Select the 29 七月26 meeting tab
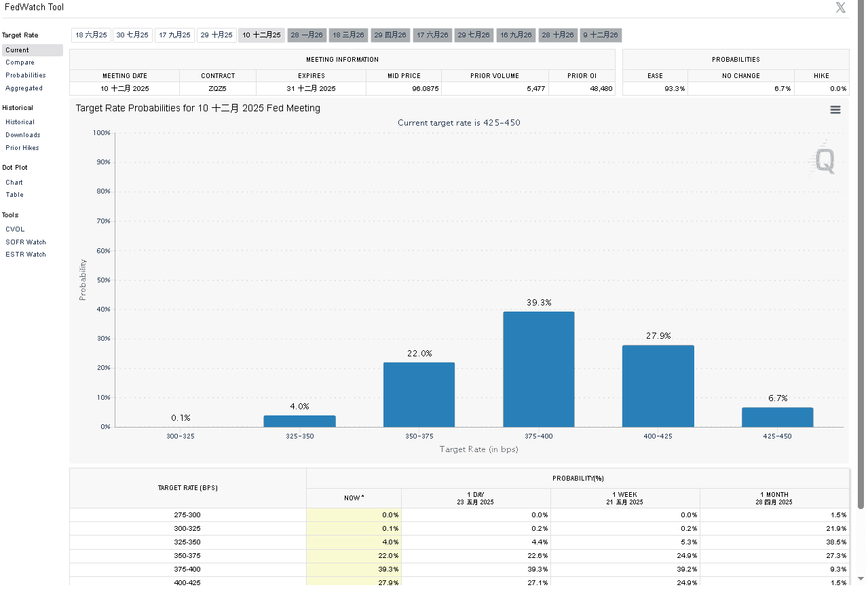This screenshot has height=598, width=868. (x=474, y=35)
